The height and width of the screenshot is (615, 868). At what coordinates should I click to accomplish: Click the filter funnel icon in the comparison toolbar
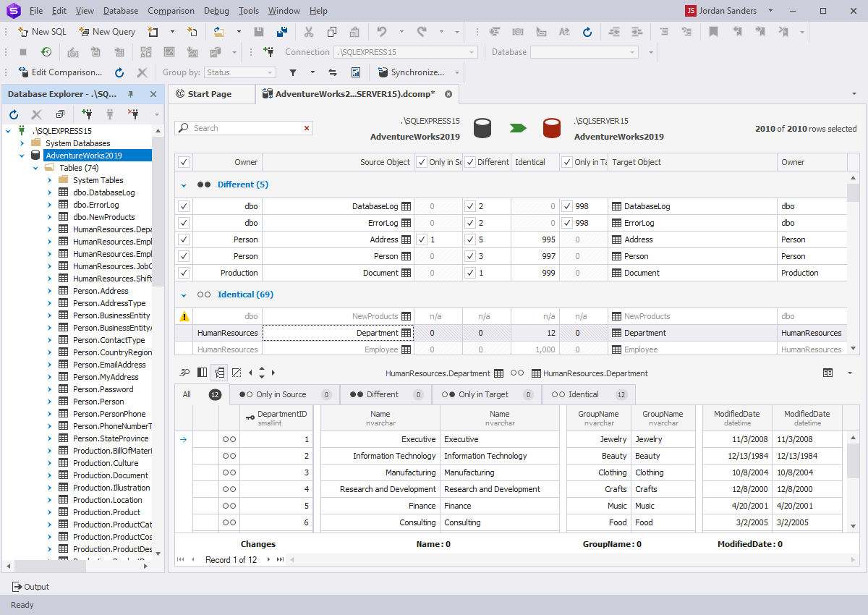(x=293, y=72)
